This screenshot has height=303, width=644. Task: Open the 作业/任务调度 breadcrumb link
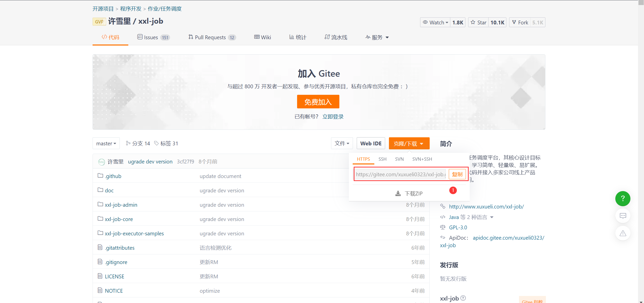[x=165, y=9]
